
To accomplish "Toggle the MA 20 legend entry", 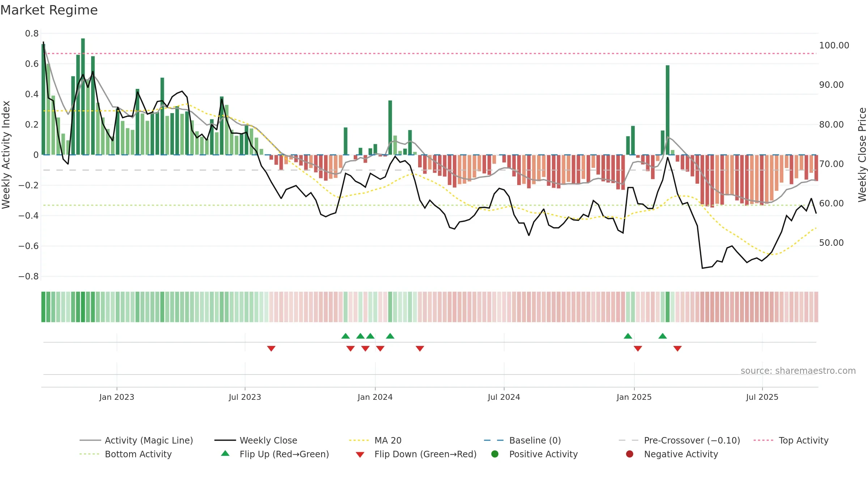I will (375, 440).
